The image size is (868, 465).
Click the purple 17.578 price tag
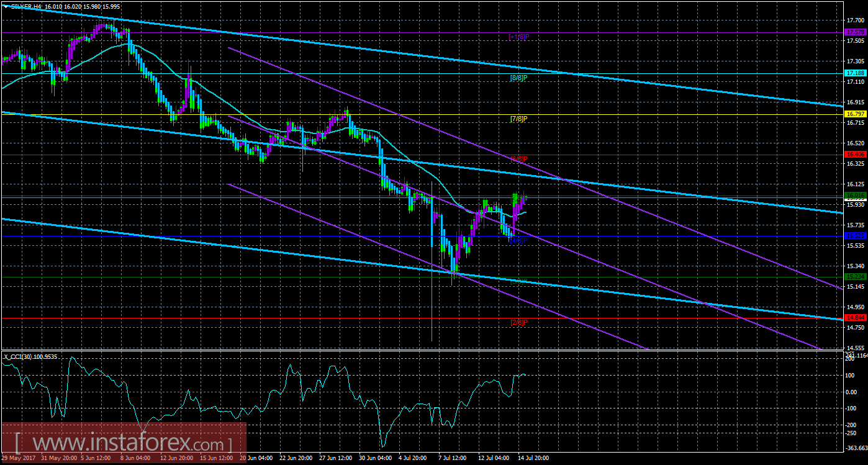coord(855,32)
